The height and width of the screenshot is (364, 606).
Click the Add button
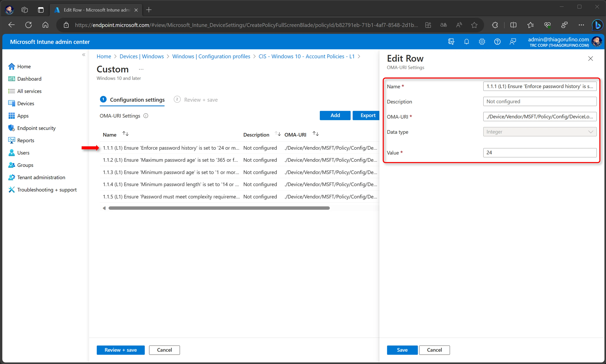335,116
